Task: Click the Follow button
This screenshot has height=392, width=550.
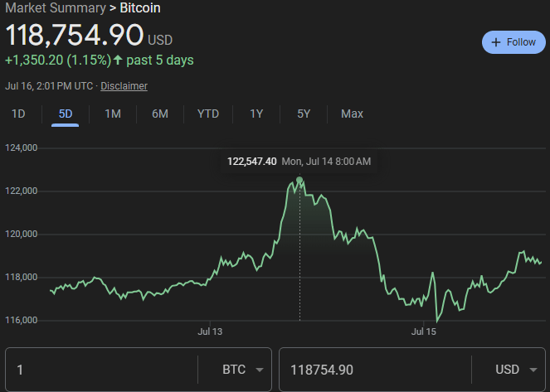Action: (x=513, y=42)
